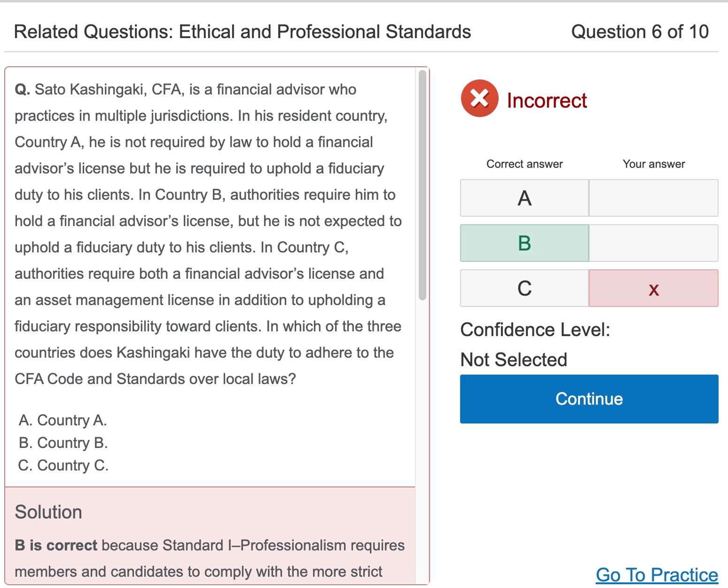Click the red x in Your answer column

pos(653,288)
